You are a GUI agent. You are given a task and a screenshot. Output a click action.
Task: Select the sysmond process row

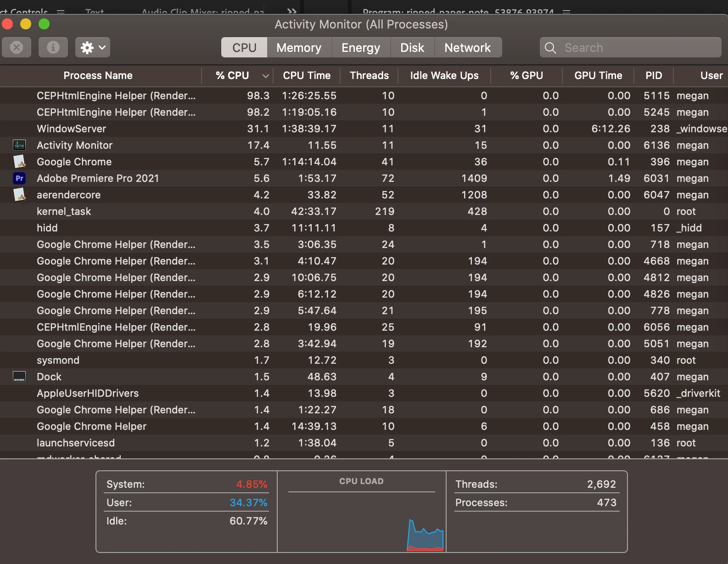(364, 360)
